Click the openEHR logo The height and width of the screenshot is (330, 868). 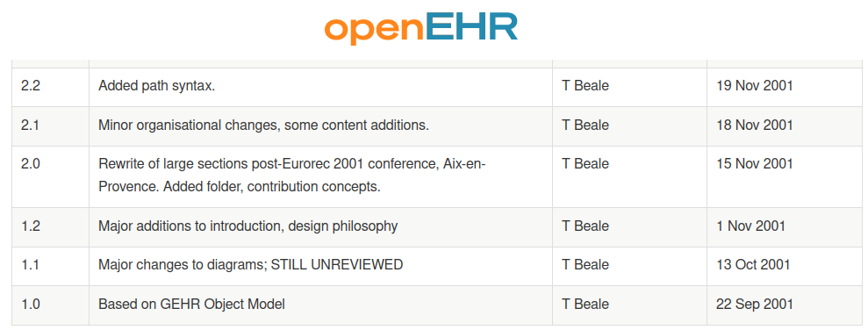coord(421,29)
